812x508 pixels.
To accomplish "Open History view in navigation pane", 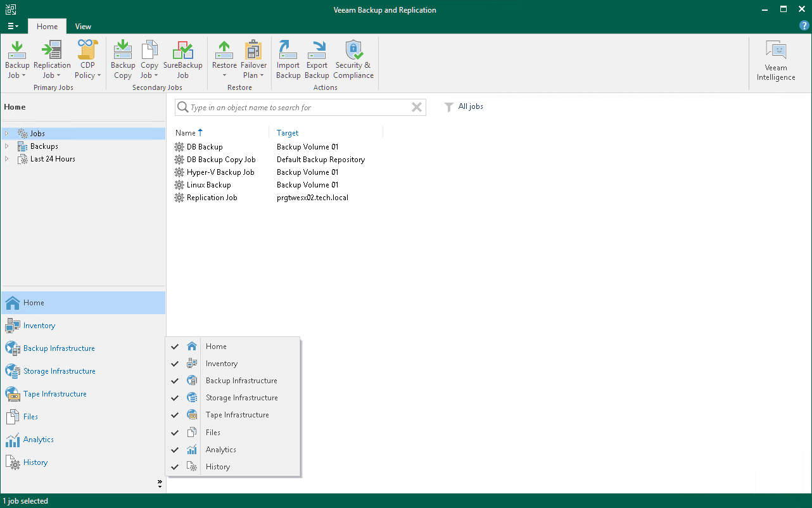I will (83, 462).
